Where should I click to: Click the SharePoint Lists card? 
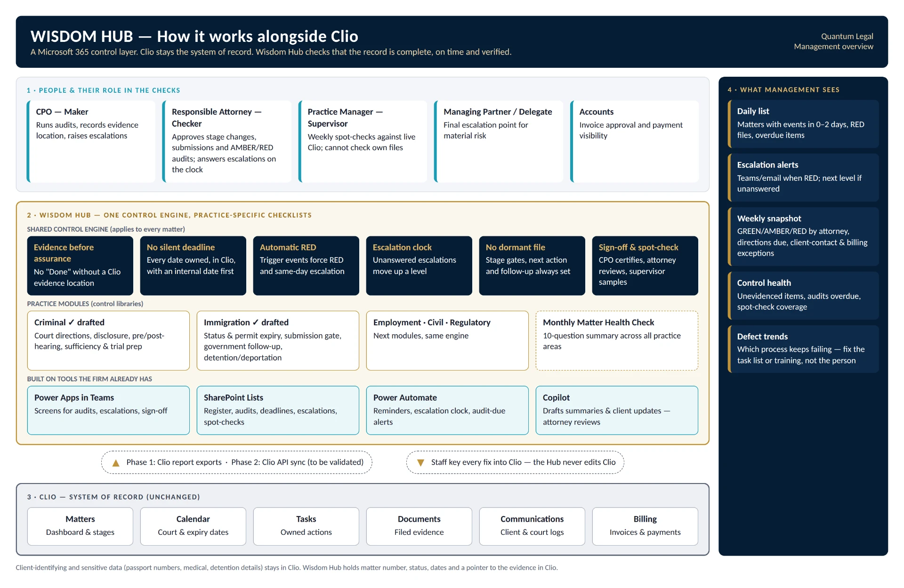(278, 410)
